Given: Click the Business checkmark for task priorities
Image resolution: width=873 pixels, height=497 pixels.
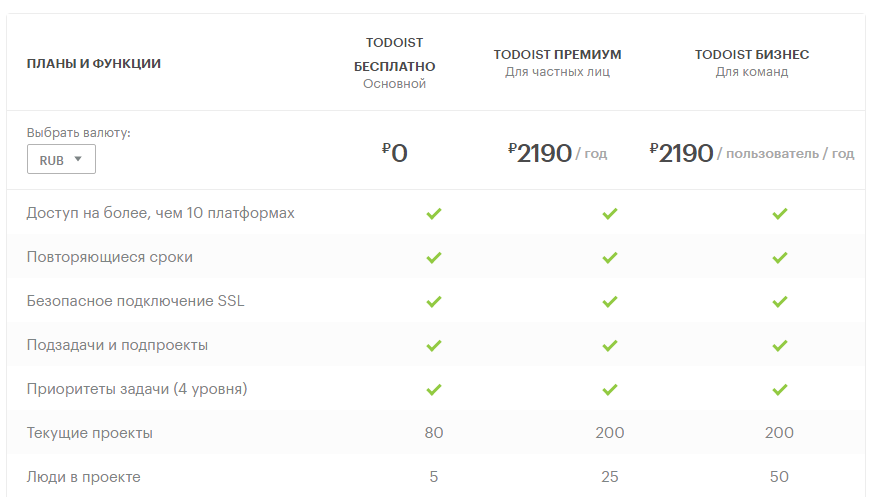Looking at the screenshot, I should pyautogui.click(x=780, y=389).
